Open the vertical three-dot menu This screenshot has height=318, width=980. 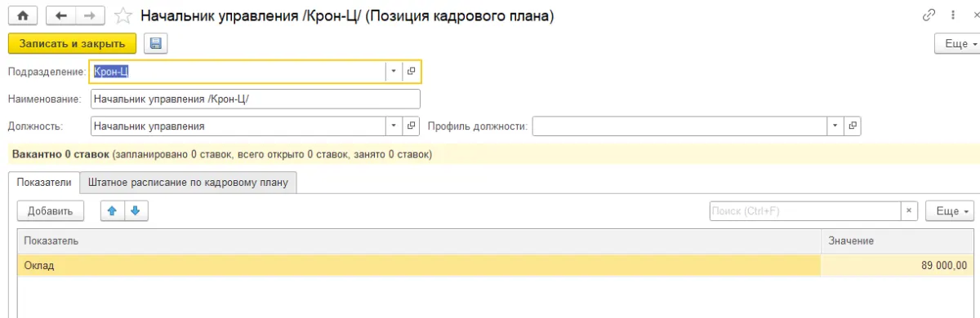click(952, 15)
